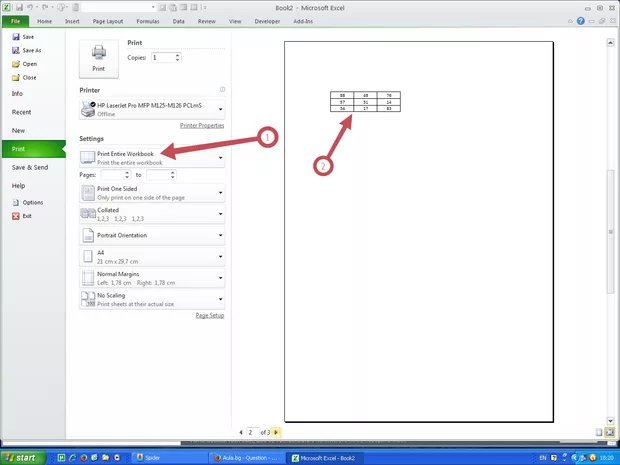The height and width of the screenshot is (465, 620).
Task: Switch to the Home ribbon tab
Action: [44, 21]
